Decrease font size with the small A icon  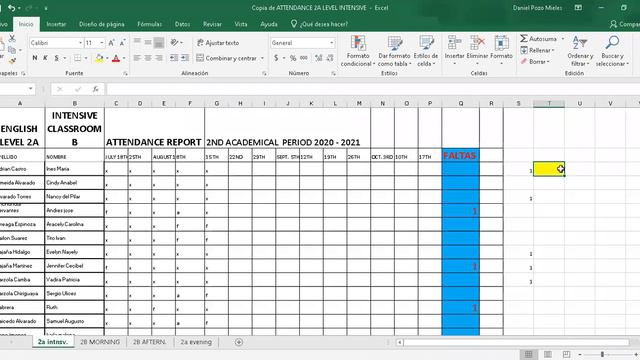(x=122, y=42)
